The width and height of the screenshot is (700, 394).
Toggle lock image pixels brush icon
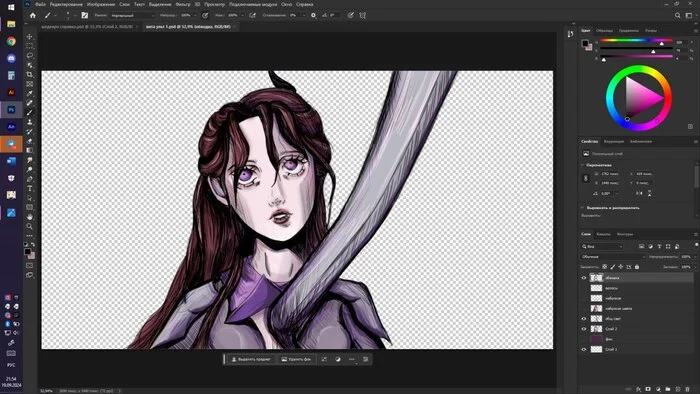[x=613, y=267]
